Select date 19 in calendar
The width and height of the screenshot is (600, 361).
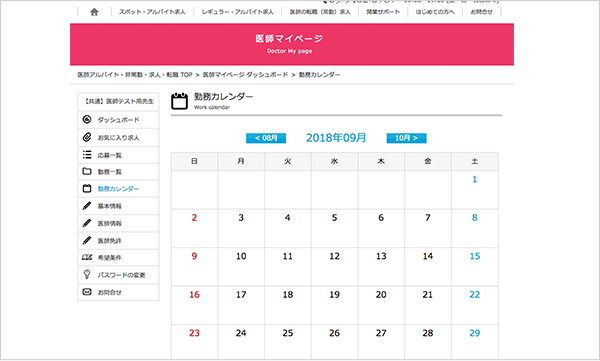pyautogui.click(x=334, y=294)
